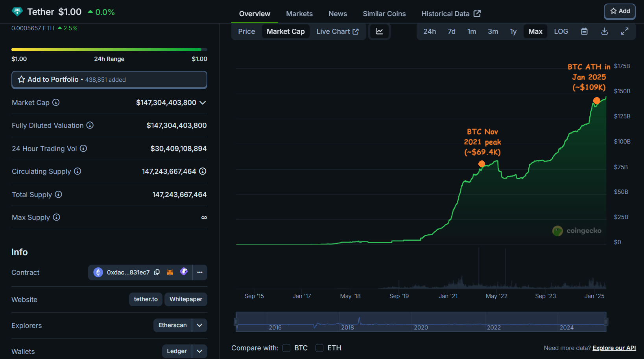
Task: Set chart range to 7d
Action: (x=452, y=31)
